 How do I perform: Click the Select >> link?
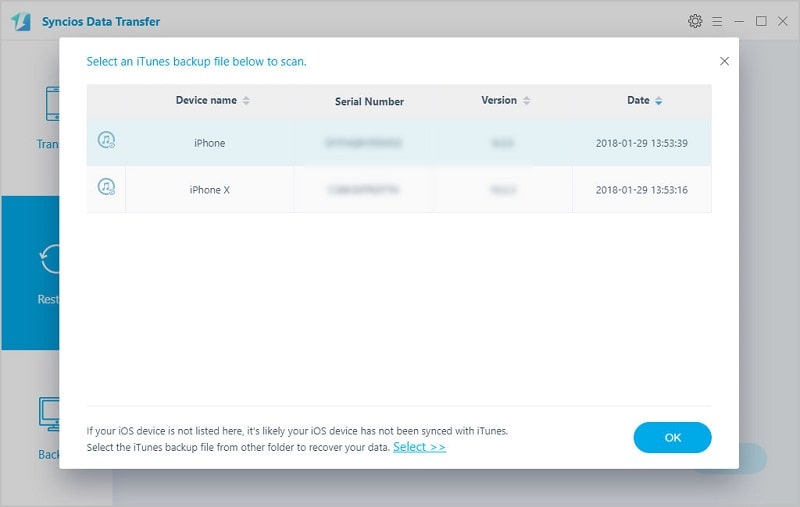[x=419, y=447]
